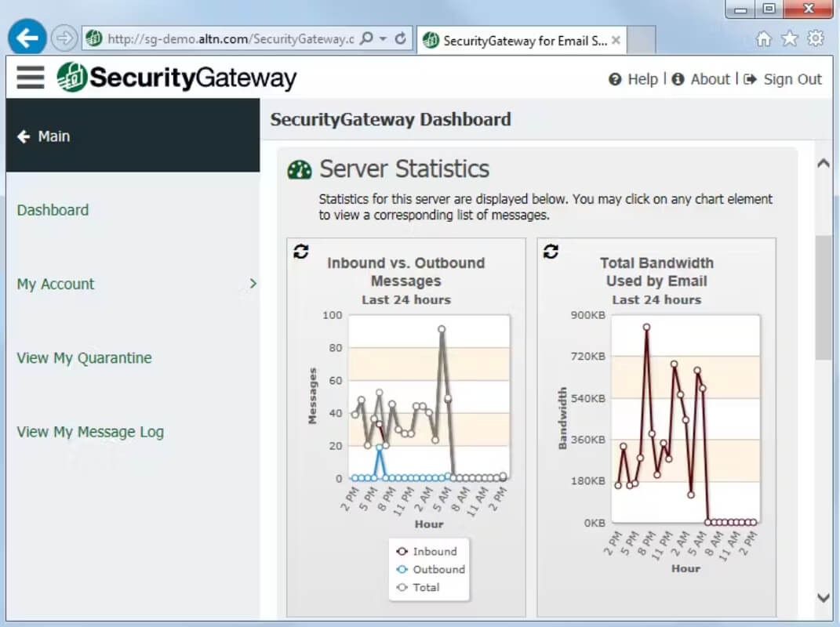The image size is (840, 627).
Task: Click the Sign Out arrow icon
Action: pos(750,79)
